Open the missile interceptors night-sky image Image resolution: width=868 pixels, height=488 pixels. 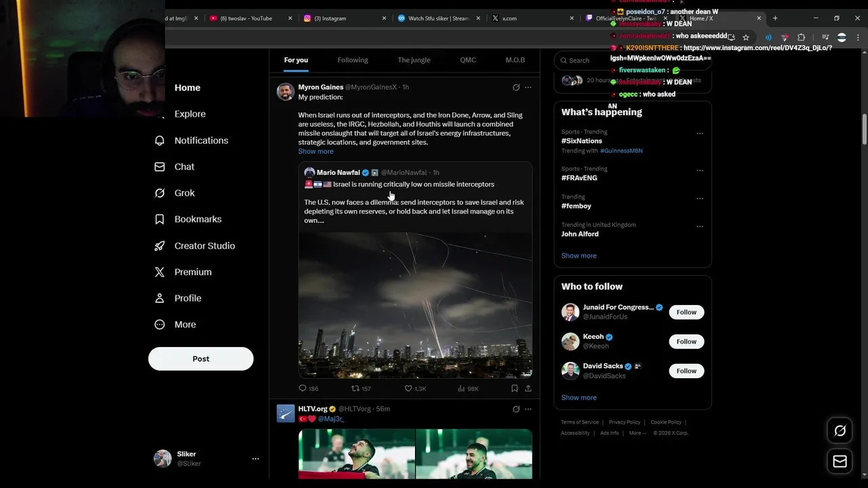pyautogui.click(x=415, y=305)
